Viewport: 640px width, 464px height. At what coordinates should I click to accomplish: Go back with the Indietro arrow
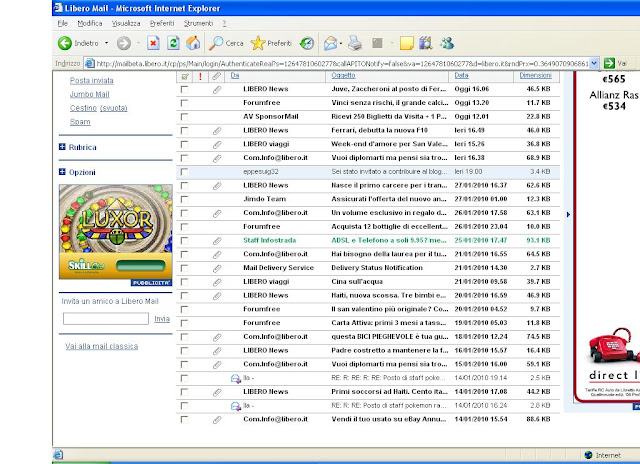coord(65,43)
